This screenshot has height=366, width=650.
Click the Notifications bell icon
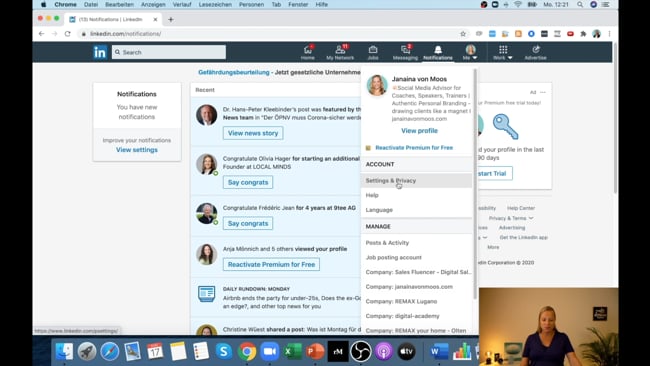[x=438, y=52]
